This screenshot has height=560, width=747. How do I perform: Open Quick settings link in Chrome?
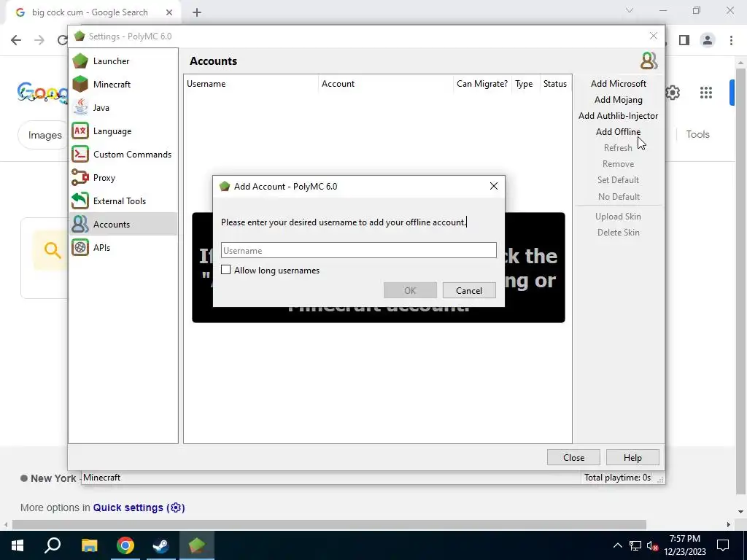tap(139, 507)
